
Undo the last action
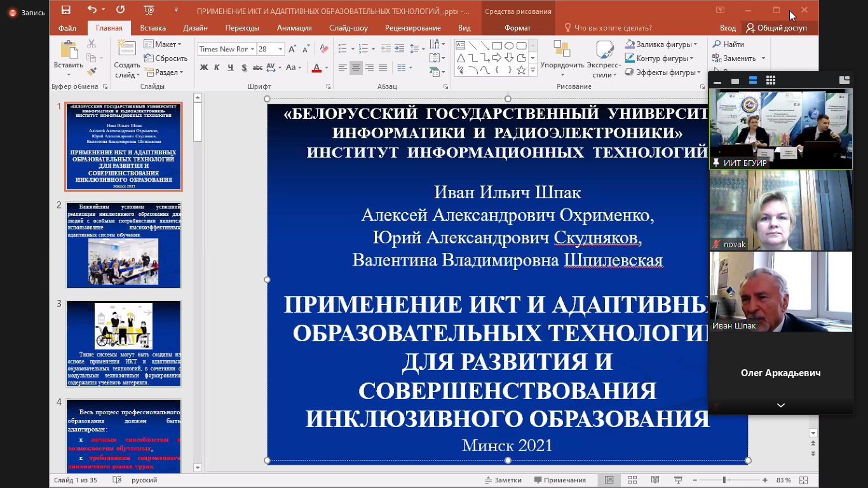click(x=92, y=10)
